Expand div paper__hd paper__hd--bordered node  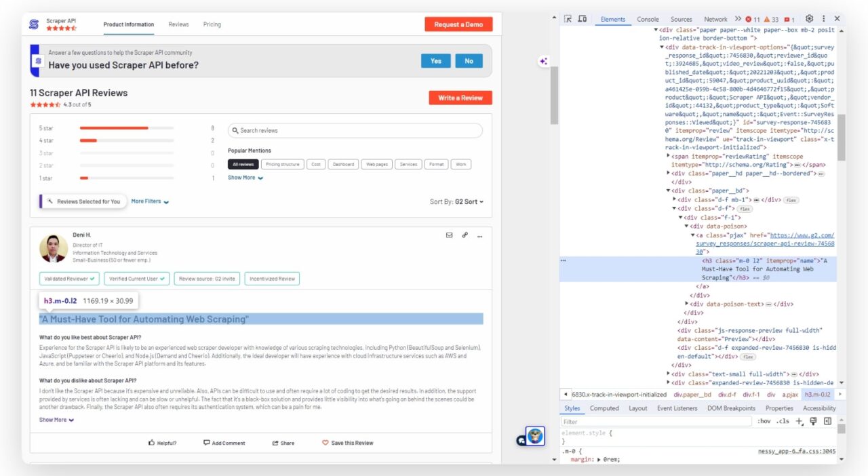(669, 174)
